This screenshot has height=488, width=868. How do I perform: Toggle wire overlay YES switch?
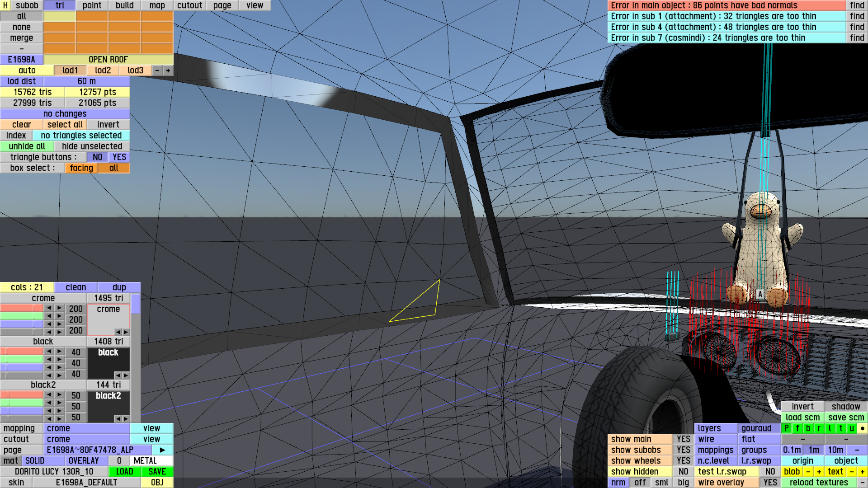(x=770, y=483)
